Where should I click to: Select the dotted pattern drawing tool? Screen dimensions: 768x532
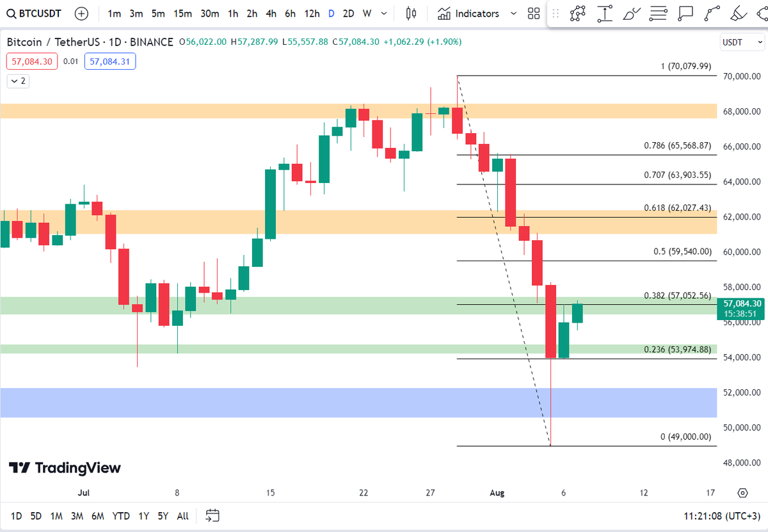point(579,13)
